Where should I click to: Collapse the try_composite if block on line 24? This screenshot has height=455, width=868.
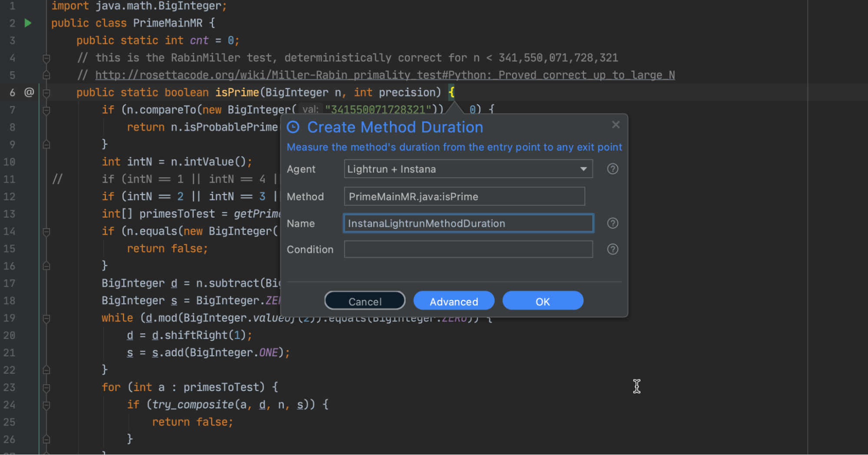coord(46,405)
